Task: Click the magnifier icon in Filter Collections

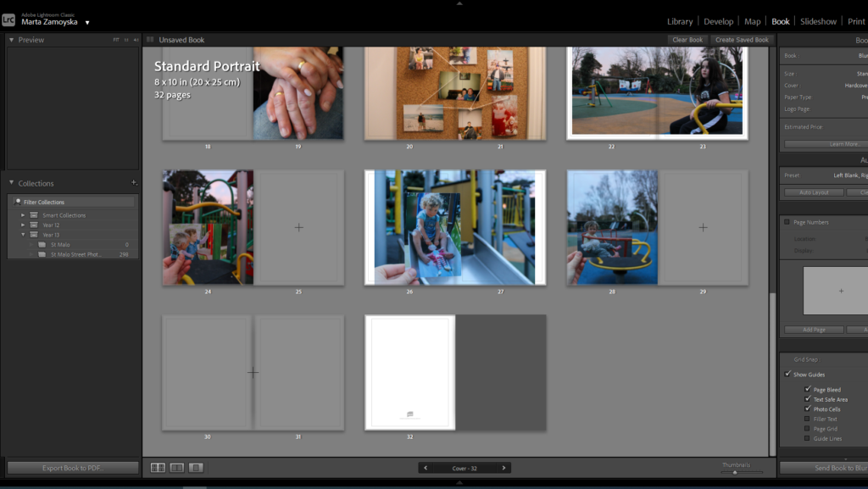Action: tap(18, 202)
